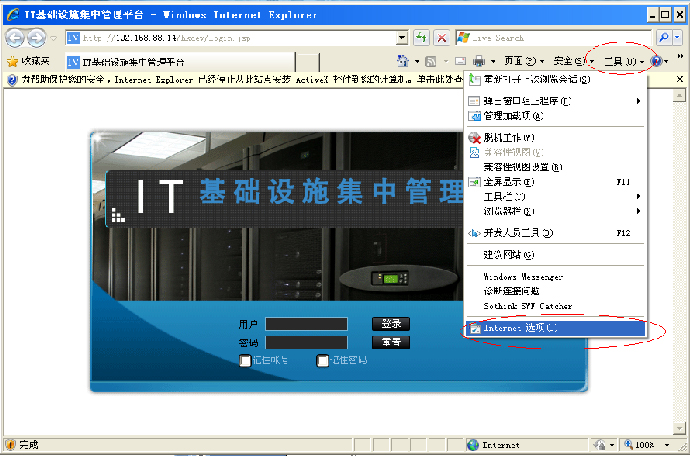
Task: Click the 重置 (Reset) button
Action: click(x=391, y=342)
